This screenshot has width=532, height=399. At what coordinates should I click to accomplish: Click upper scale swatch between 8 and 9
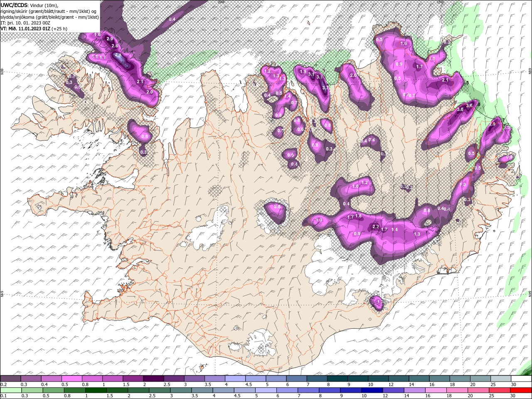pyautogui.click(x=337, y=379)
